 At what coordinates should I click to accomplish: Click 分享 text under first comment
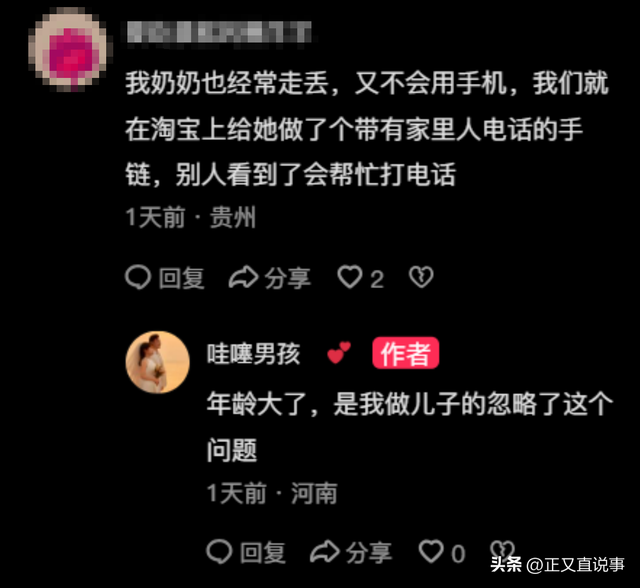click(288, 278)
